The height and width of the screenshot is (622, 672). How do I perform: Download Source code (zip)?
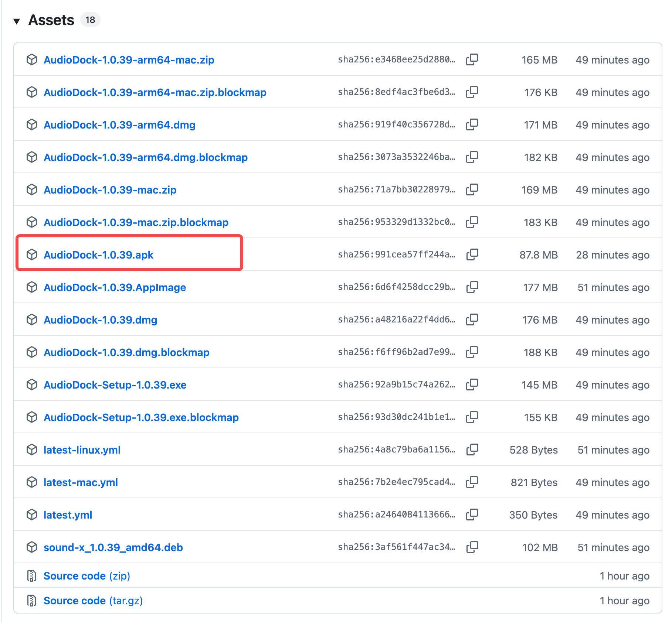click(87, 576)
